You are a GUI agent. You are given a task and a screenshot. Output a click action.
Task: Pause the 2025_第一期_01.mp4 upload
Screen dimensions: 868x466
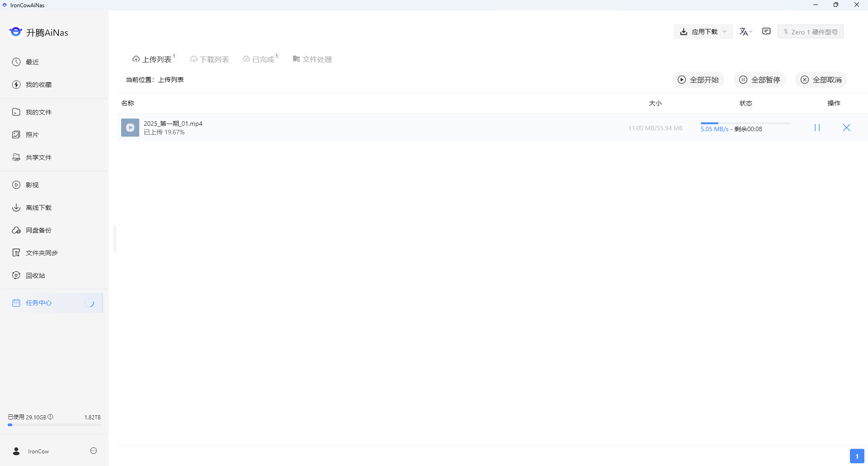pos(816,128)
